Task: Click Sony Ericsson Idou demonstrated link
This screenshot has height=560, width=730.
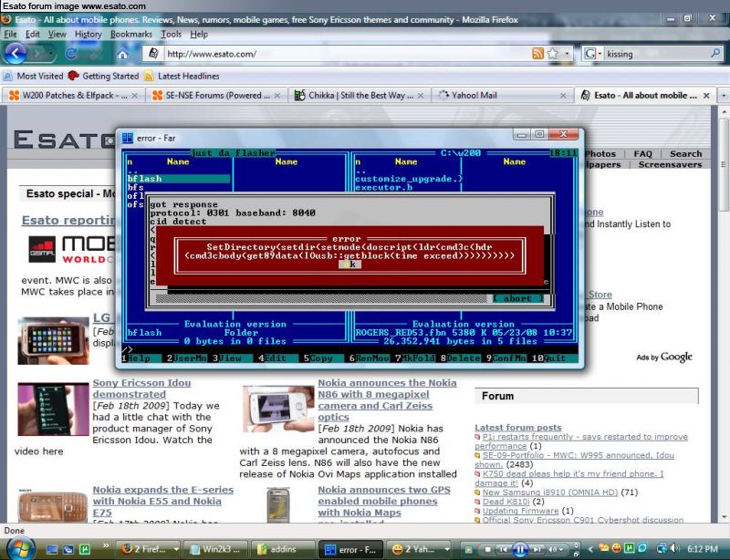Action: 141,389
